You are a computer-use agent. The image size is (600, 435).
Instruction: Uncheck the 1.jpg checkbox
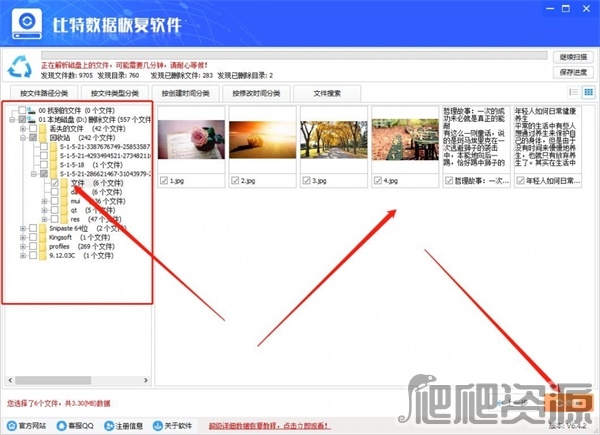(x=164, y=181)
